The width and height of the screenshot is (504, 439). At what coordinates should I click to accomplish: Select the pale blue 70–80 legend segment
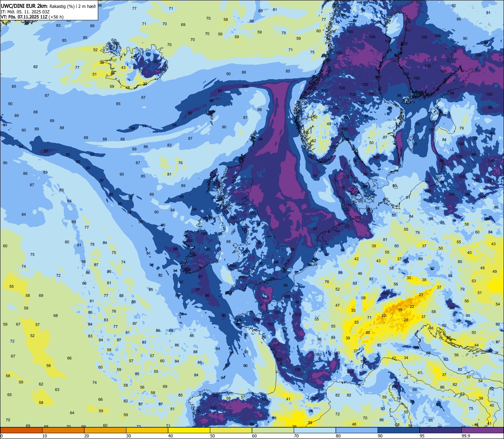click(315, 430)
